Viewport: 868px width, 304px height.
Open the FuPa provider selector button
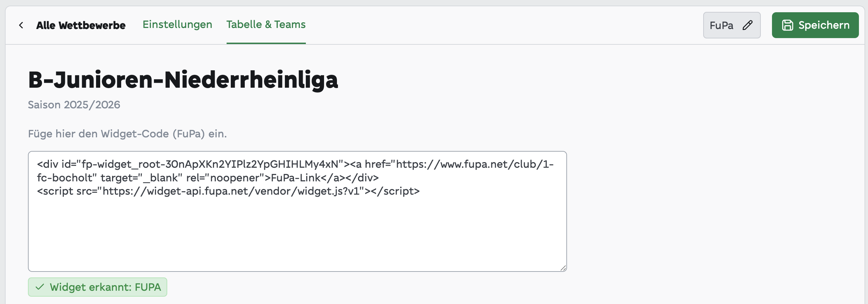click(731, 25)
